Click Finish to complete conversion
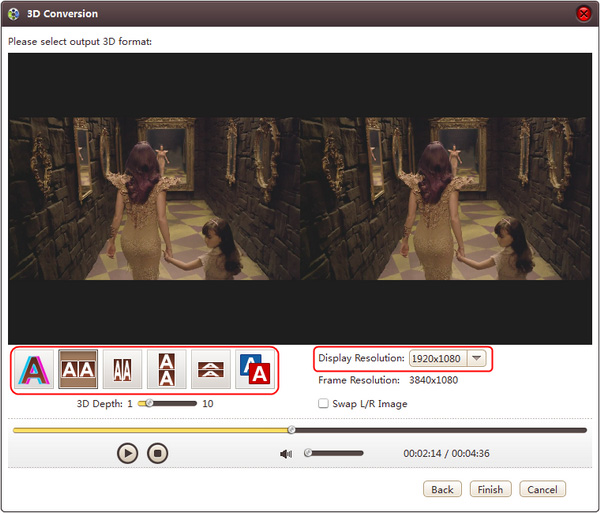 click(491, 489)
